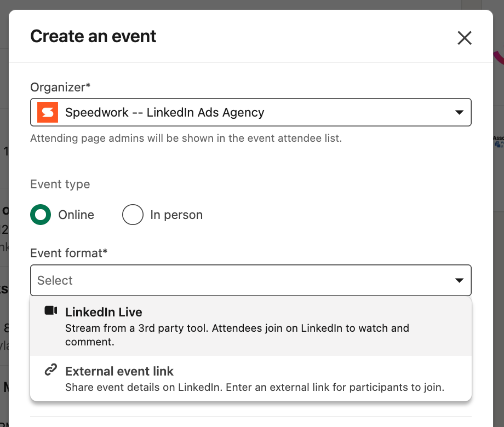Open the Event format Select dropdown
The height and width of the screenshot is (427, 504).
click(251, 280)
